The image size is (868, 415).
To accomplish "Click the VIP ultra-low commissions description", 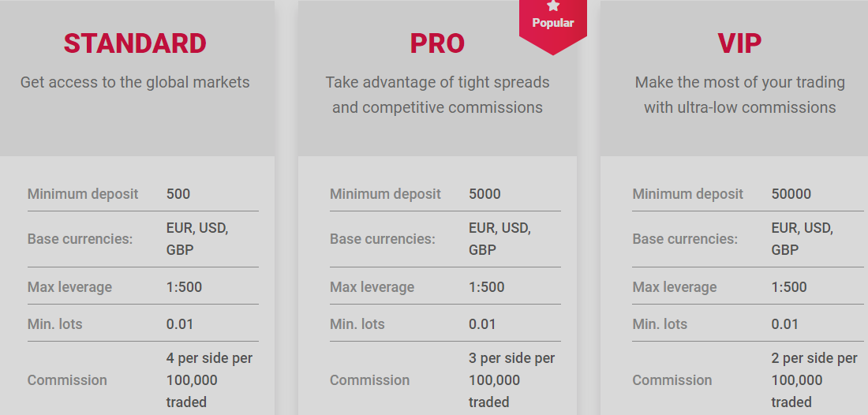I will [x=740, y=95].
